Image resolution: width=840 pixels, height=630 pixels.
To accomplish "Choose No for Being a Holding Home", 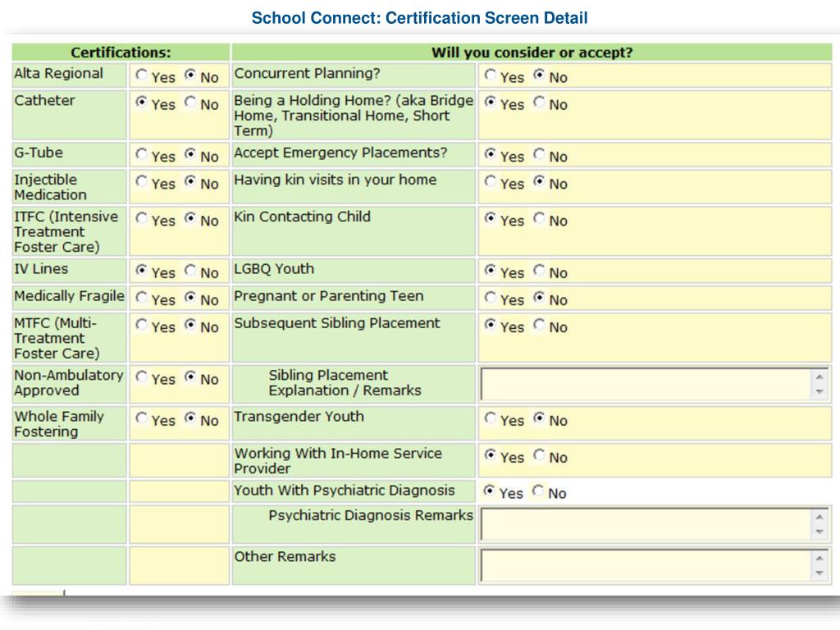I will coord(539,101).
